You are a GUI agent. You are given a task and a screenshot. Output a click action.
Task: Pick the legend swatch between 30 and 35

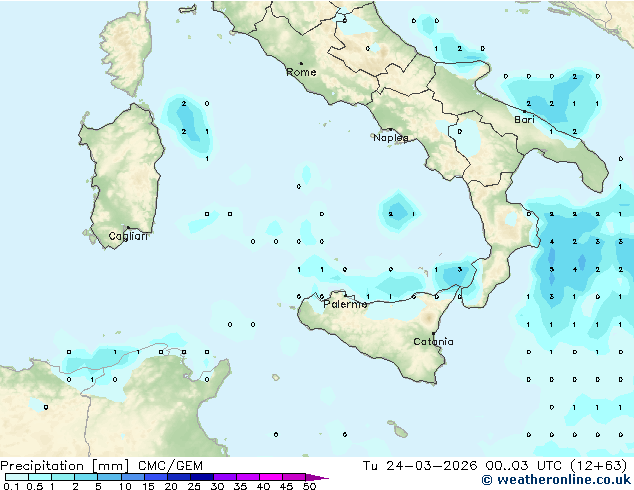224,477
